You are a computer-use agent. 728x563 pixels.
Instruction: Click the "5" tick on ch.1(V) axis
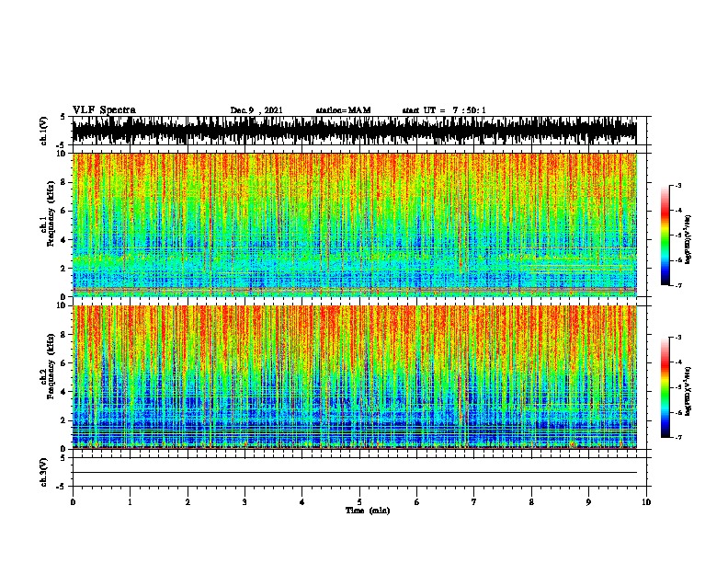[63, 117]
